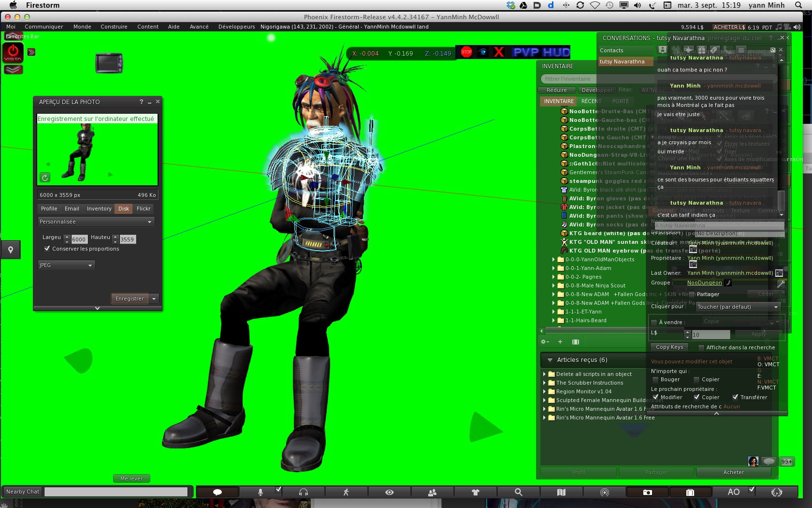
Task: Click the ACHETER L$ button
Action: point(729,27)
